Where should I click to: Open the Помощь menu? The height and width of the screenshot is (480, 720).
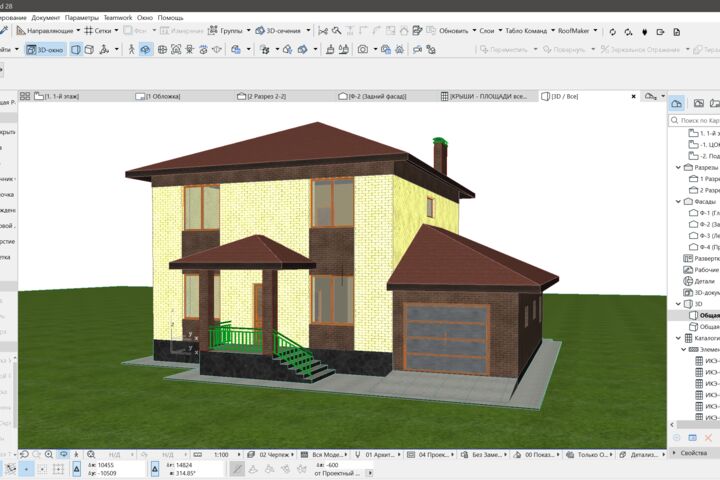coord(170,17)
